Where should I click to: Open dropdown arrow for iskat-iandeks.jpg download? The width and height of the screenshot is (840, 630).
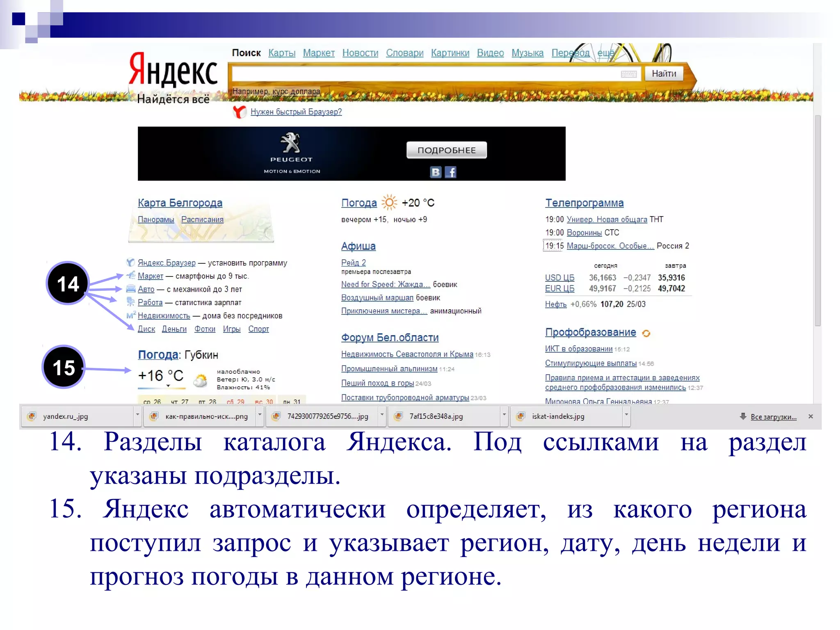[626, 416]
